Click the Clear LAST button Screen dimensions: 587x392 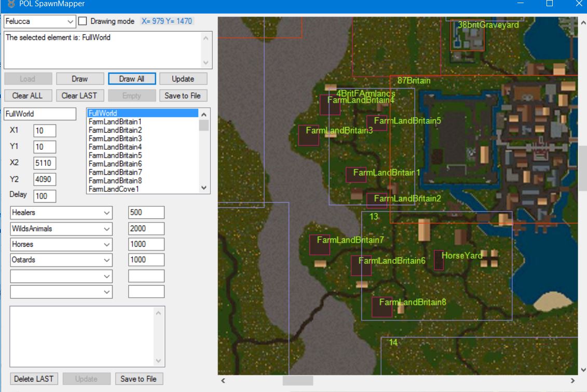point(80,96)
